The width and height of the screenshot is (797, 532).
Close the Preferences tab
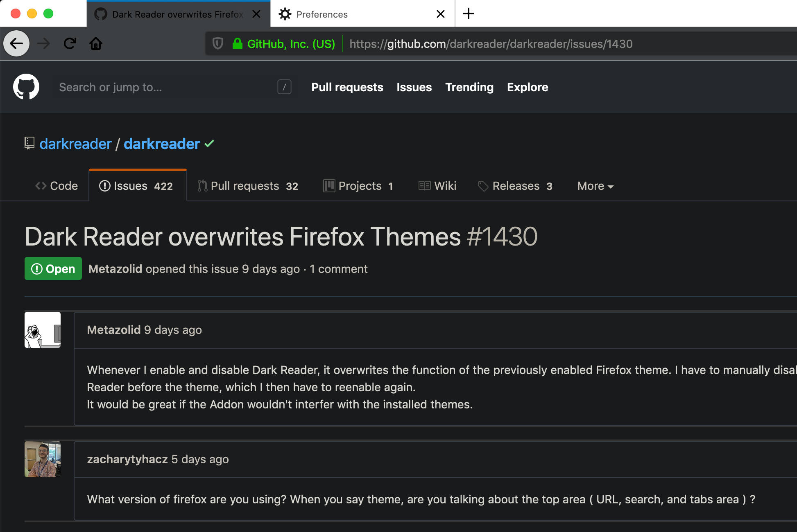(441, 14)
